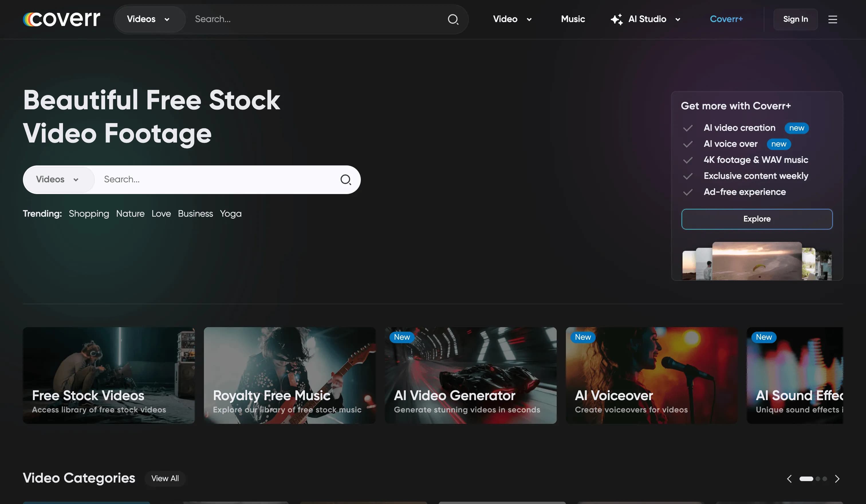Click 'new' badge beside AI video creation
The image size is (866, 504).
pos(797,128)
